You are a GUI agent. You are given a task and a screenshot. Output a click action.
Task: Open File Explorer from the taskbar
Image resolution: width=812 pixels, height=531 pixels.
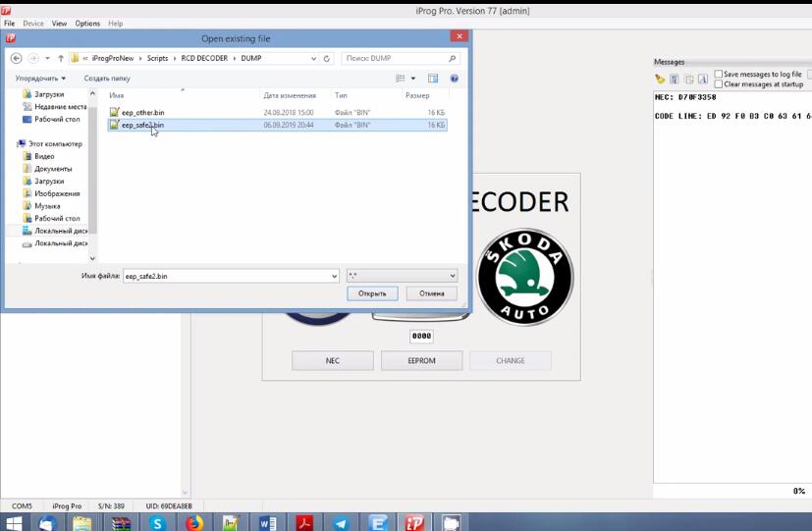81,523
